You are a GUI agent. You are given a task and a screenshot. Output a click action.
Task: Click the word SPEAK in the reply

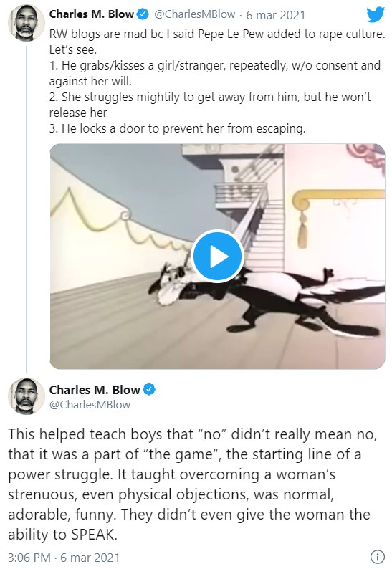[94, 534]
